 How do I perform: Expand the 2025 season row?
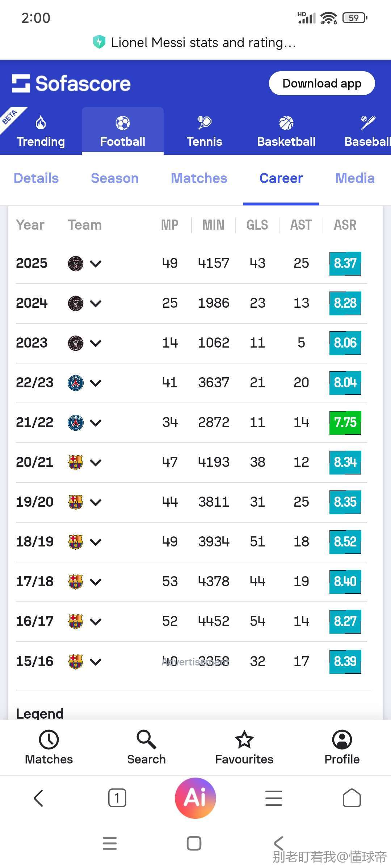pos(96,264)
